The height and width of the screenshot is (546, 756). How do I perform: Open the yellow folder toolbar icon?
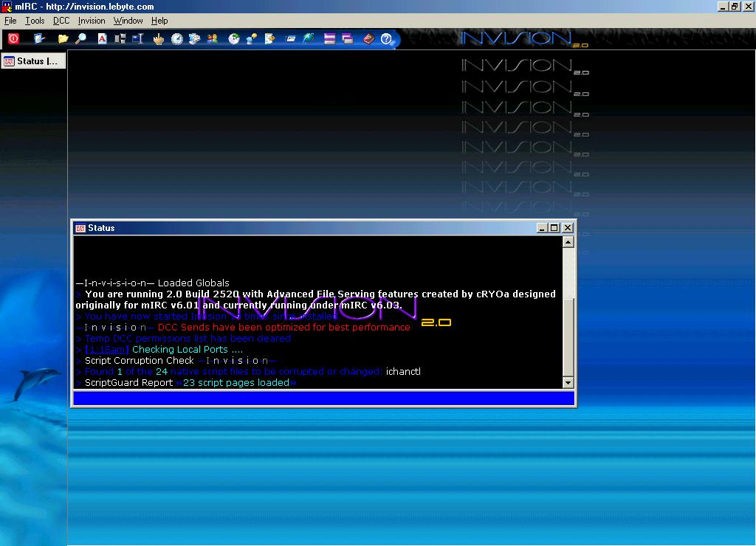point(63,38)
